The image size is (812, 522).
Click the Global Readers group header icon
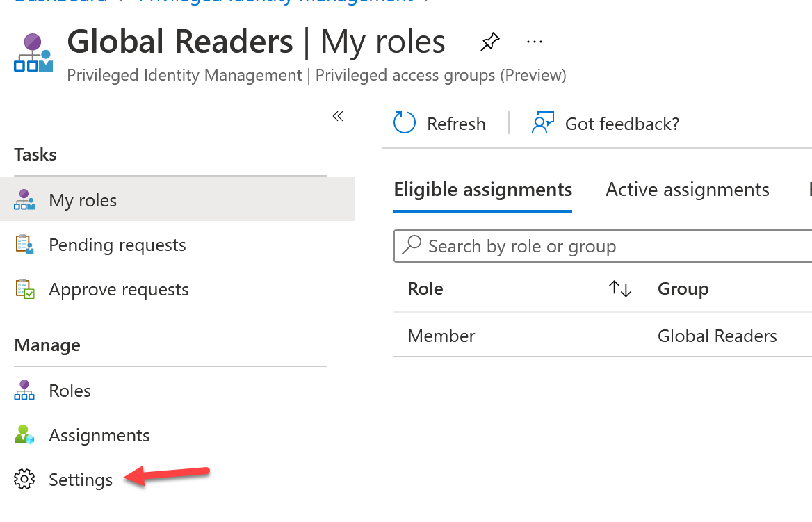(x=33, y=53)
